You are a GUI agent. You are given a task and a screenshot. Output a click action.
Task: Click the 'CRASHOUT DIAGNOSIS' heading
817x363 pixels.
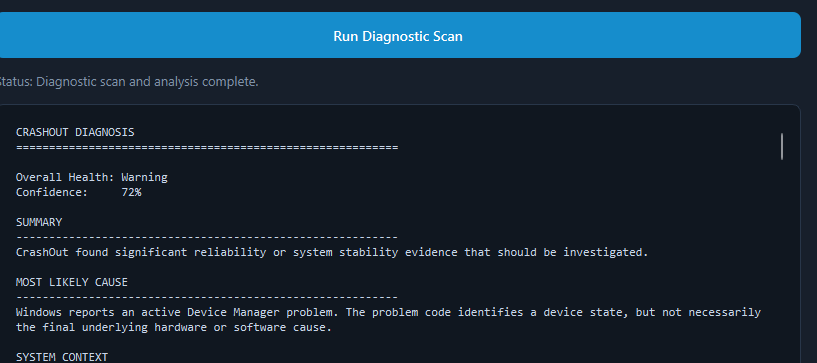75,132
